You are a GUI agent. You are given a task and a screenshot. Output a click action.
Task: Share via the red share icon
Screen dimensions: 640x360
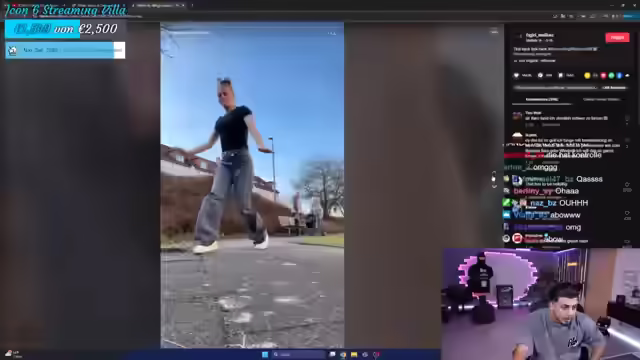coord(603,76)
